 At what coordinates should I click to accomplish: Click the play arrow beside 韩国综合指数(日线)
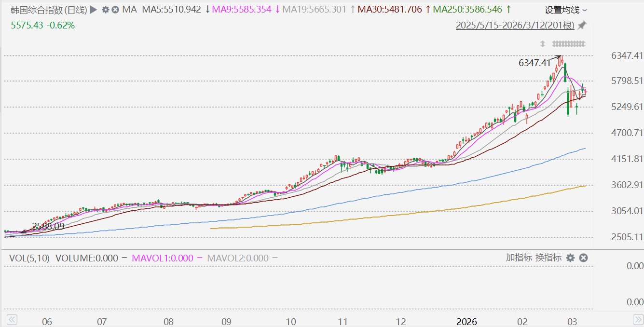[93, 10]
